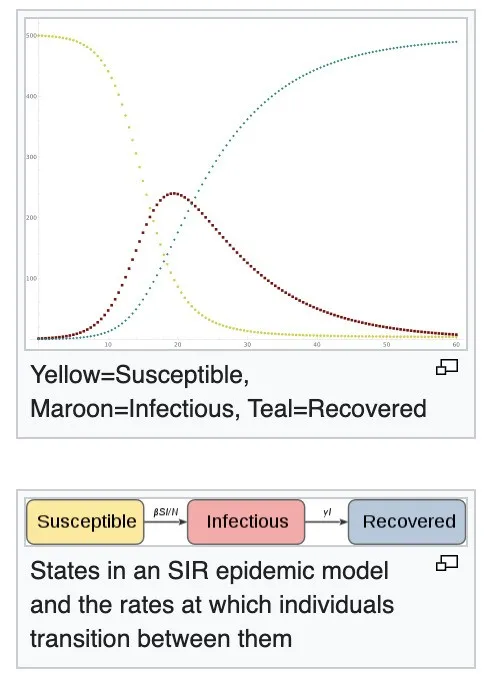Click the yellow Susceptible box
The image size is (500, 674).
[x=85, y=522]
